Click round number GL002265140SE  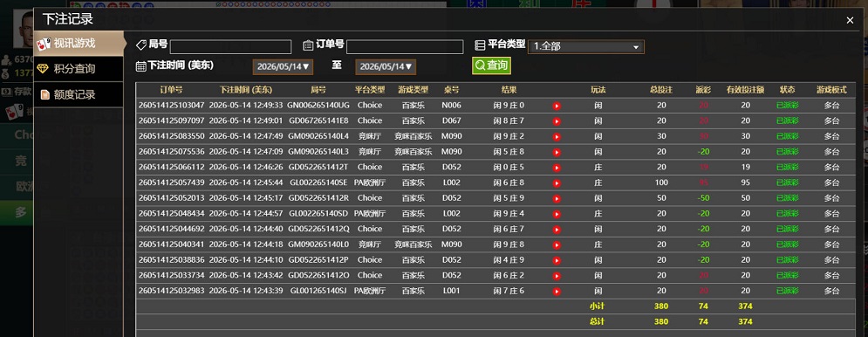pyautogui.click(x=318, y=182)
